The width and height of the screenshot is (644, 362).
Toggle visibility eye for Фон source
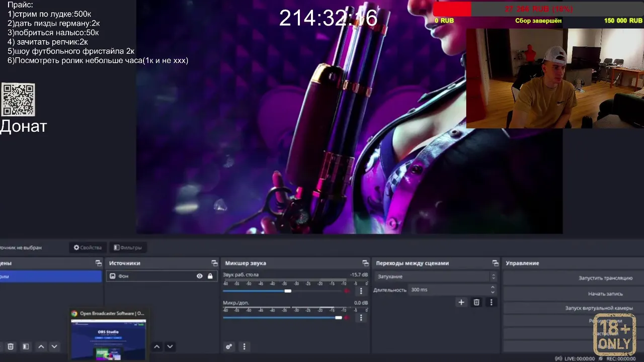(200, 276)
